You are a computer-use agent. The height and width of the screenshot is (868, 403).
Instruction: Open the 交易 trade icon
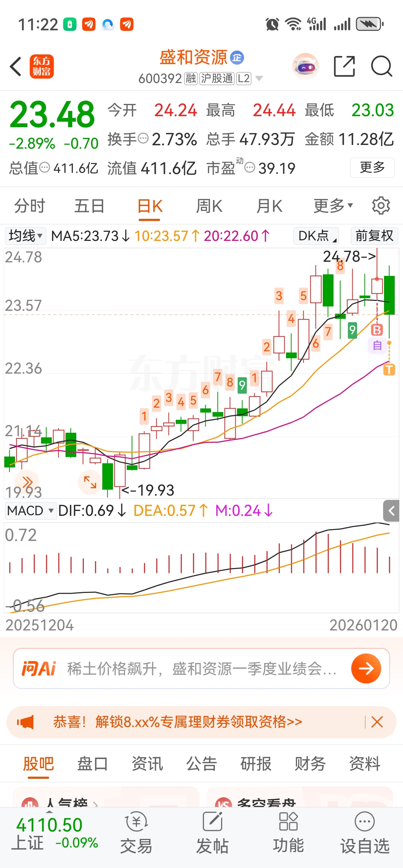(136, 833)
